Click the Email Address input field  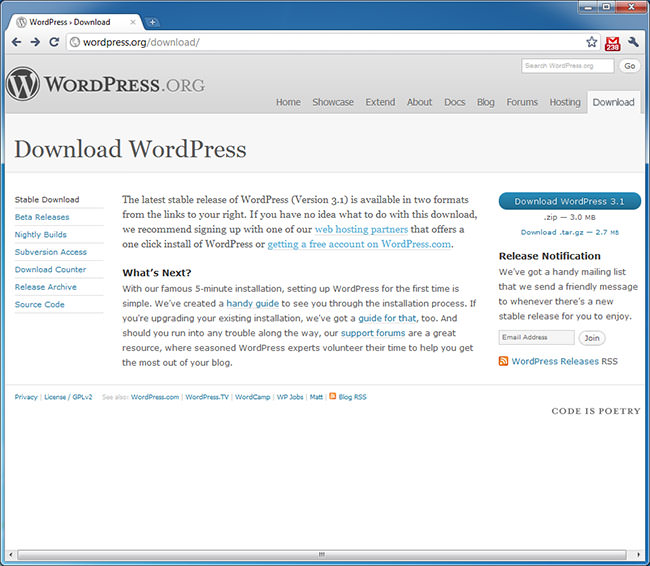pos(536,337)
